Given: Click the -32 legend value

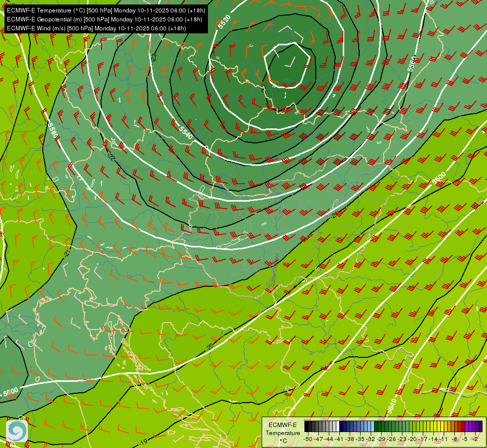Looking at the screenshot, I should tap(371, 440).
